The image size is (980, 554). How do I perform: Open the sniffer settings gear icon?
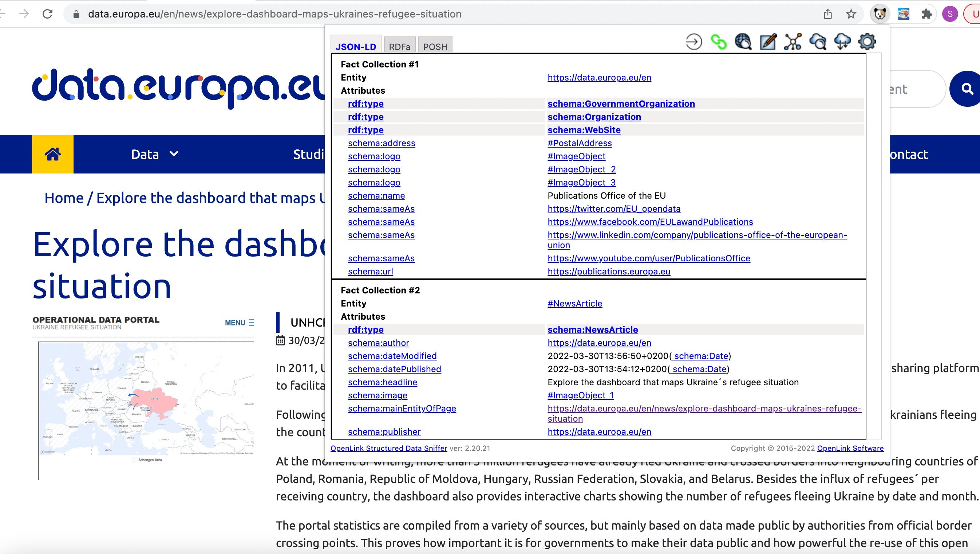pyautogui.click(x=867, y=42)
